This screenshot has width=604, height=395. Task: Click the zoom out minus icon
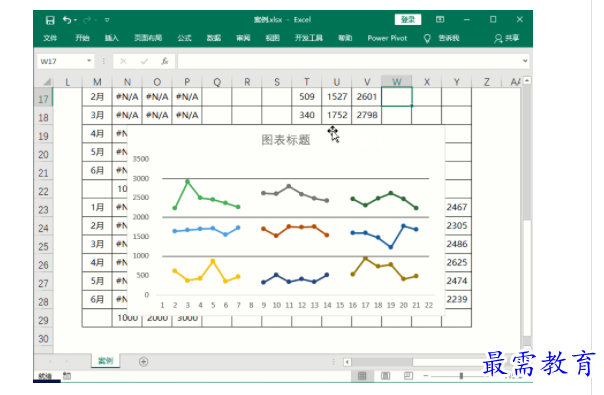click(426, 375)
